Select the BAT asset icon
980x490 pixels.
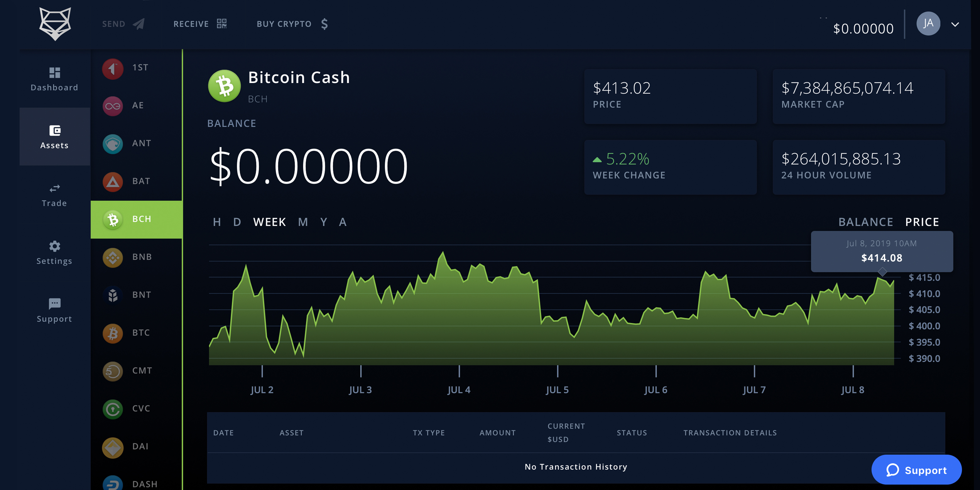click(113, 182)
